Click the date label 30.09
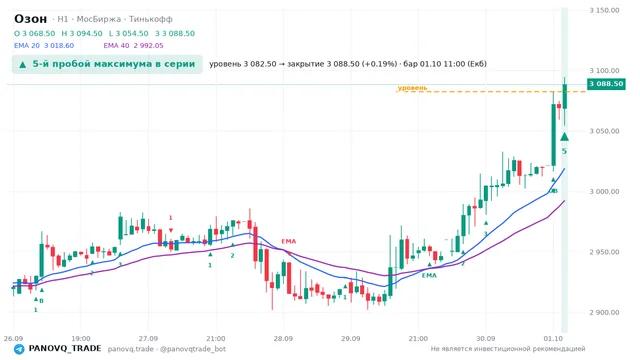Image resolution: width=640 pixels, height=360 pixels. (x=486, y=338)
